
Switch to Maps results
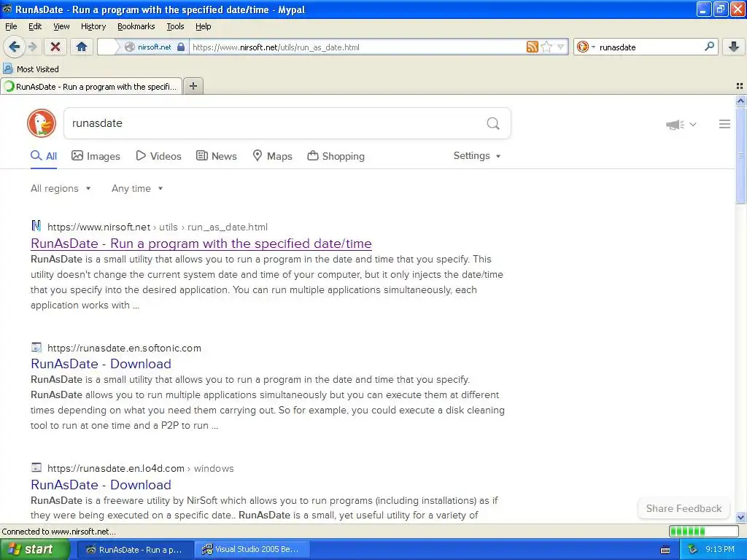click(273, 156)
